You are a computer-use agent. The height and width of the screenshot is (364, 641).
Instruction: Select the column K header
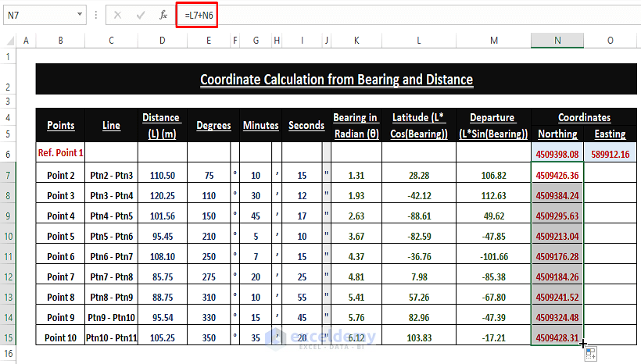tap(356, 41)
